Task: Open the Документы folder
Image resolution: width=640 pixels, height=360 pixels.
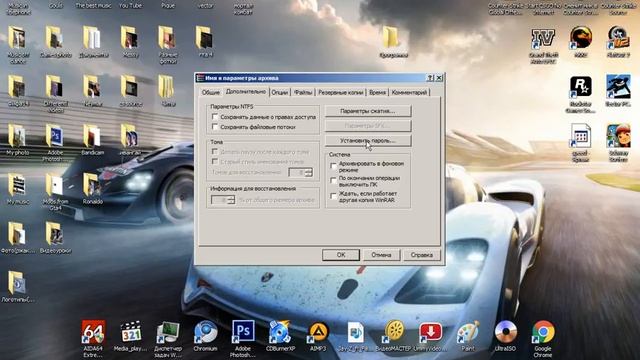Action: click(x=92, y=39)
